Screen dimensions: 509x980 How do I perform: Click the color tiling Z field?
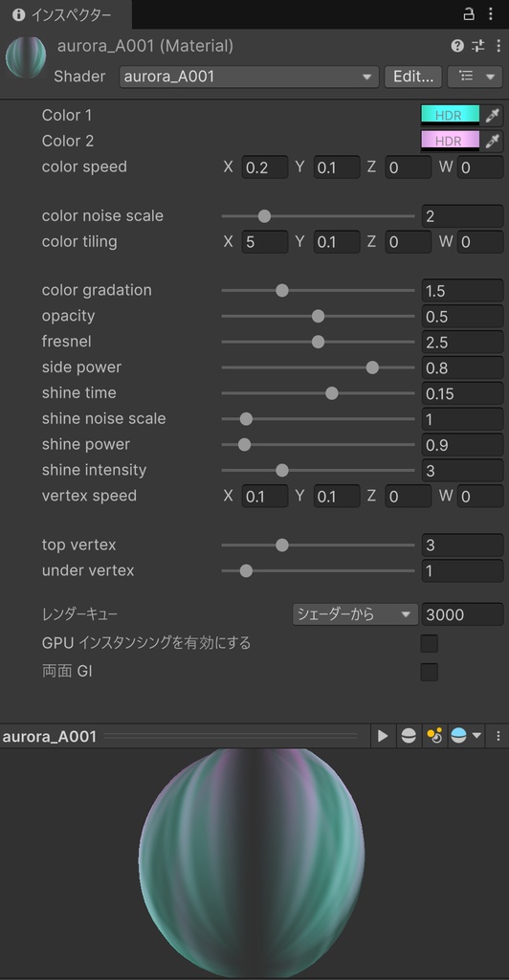[x=408, y=242]
